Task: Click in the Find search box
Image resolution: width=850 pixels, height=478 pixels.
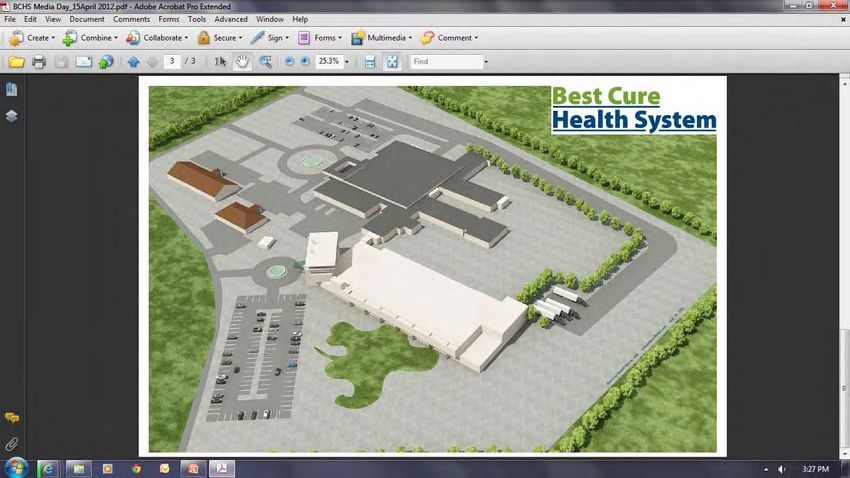Action: click(446, 61)
